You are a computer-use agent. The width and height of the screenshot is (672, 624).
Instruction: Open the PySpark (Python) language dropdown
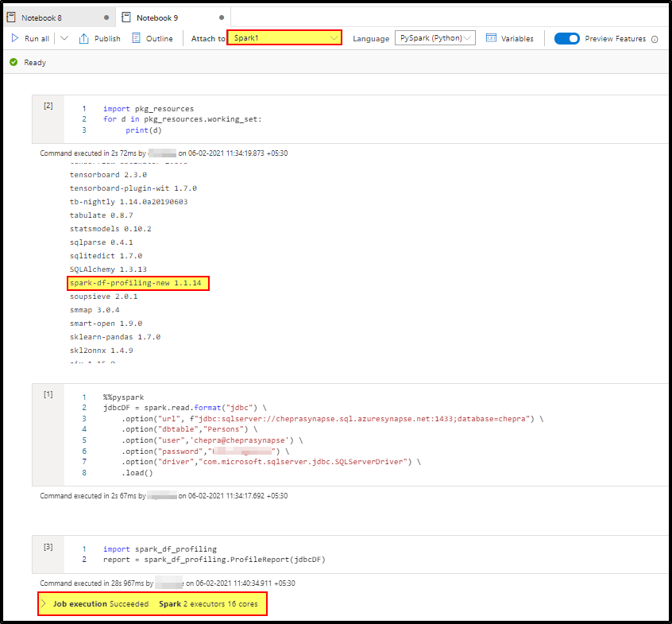(x=435, y=37)
